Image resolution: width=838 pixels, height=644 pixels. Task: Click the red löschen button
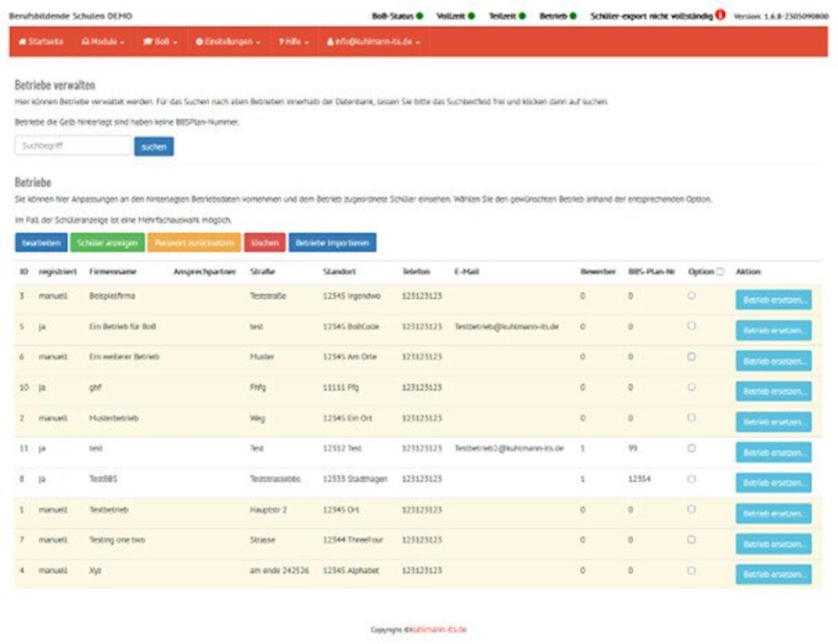pos(265,243)
